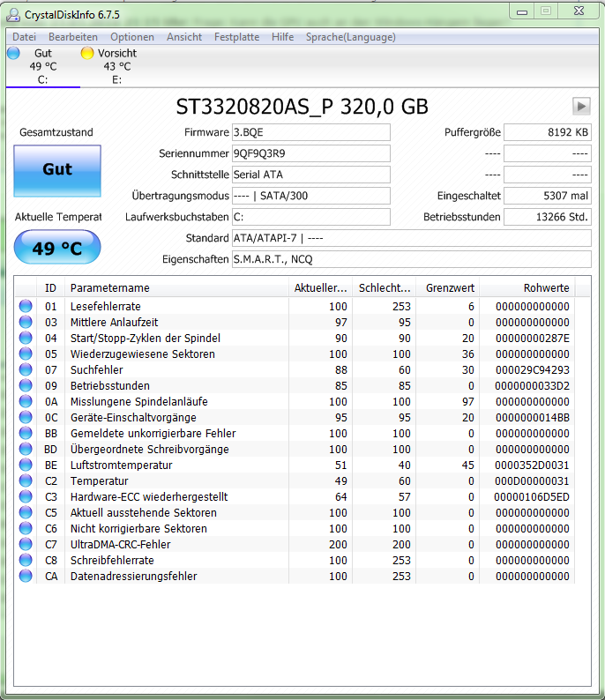
Task: Click the Grenzwert column header
Action: 448,288
